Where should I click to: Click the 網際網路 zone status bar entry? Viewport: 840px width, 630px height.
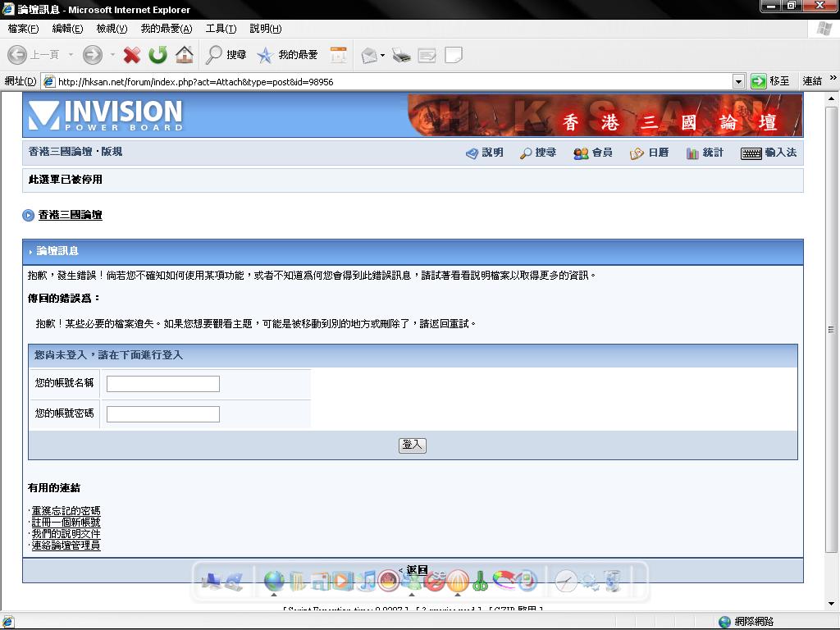click(746, 622)
